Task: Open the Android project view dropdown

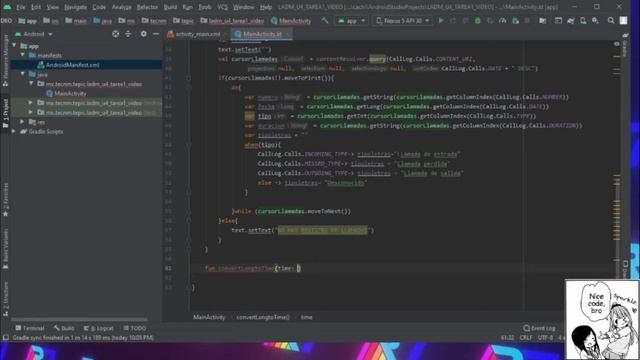Action: tap(34, 34)
